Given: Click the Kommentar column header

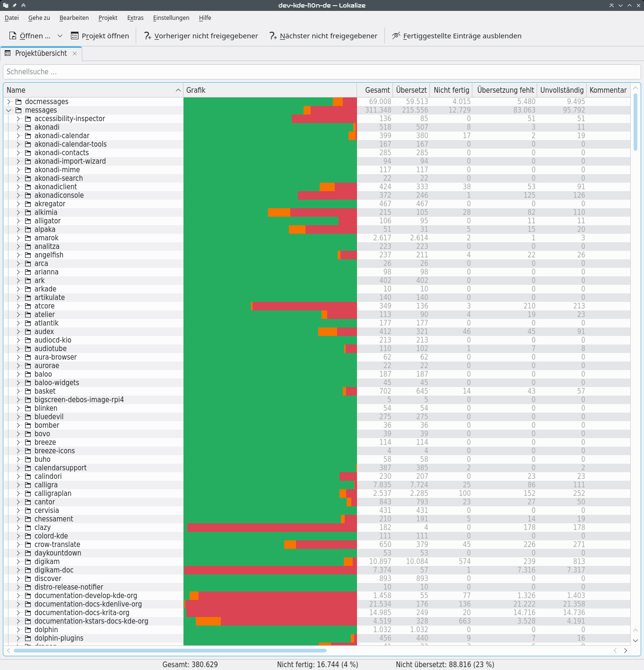Looking at the screenshot, I should pyautogui.click(x=608, y=90).
